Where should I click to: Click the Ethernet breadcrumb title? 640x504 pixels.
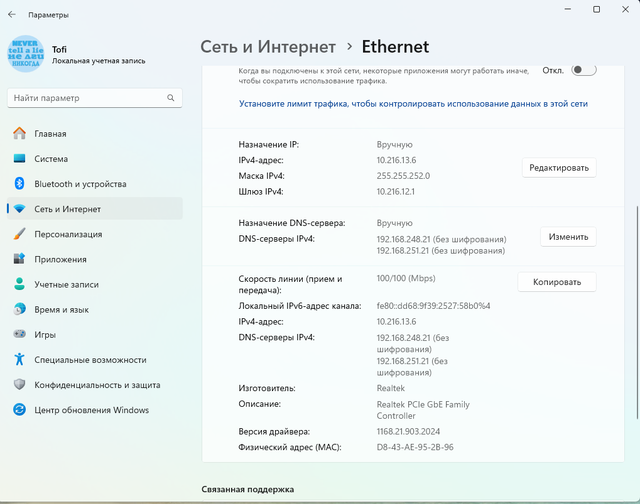pyautogui.click(x=395, y=47)
